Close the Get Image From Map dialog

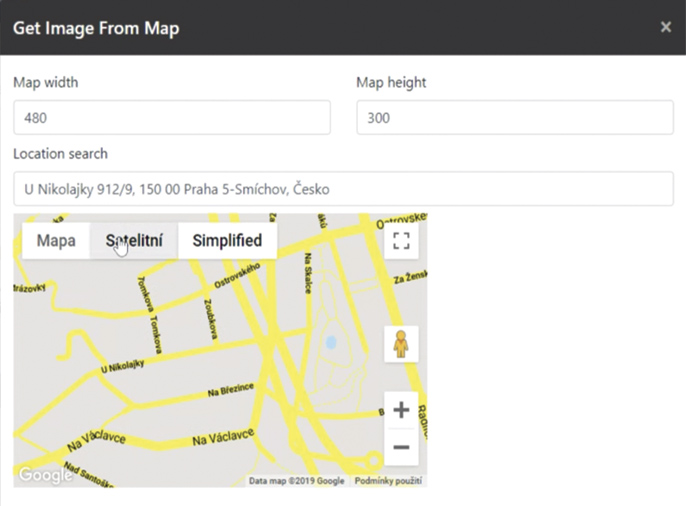point(666,27)
